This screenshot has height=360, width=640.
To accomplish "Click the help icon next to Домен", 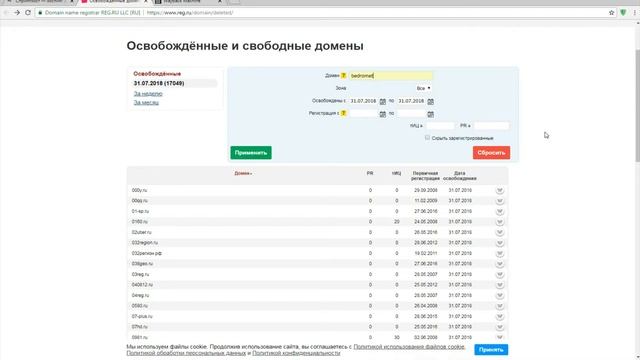I will pos(344,76).
